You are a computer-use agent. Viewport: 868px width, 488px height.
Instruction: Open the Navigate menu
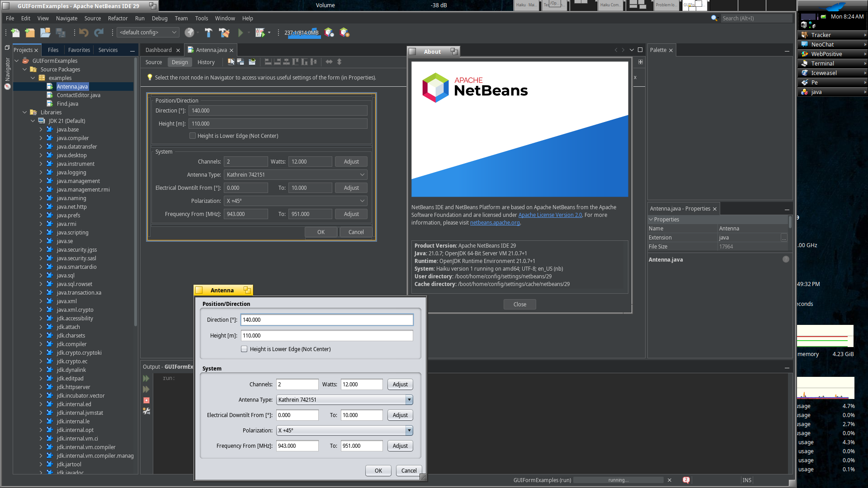[66, 19]
